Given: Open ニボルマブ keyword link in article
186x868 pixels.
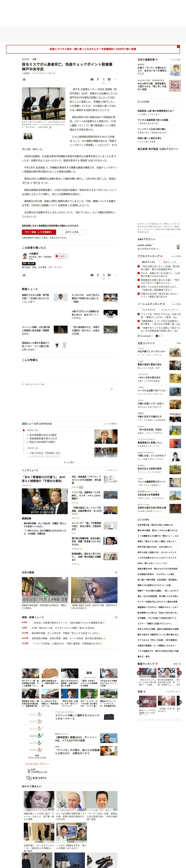Looking at the screenshot, I should [103, 145].
